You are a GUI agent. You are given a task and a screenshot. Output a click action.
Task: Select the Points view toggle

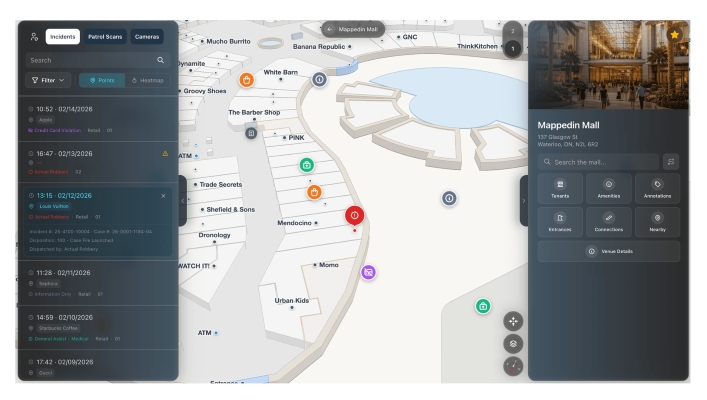[102, 80]
